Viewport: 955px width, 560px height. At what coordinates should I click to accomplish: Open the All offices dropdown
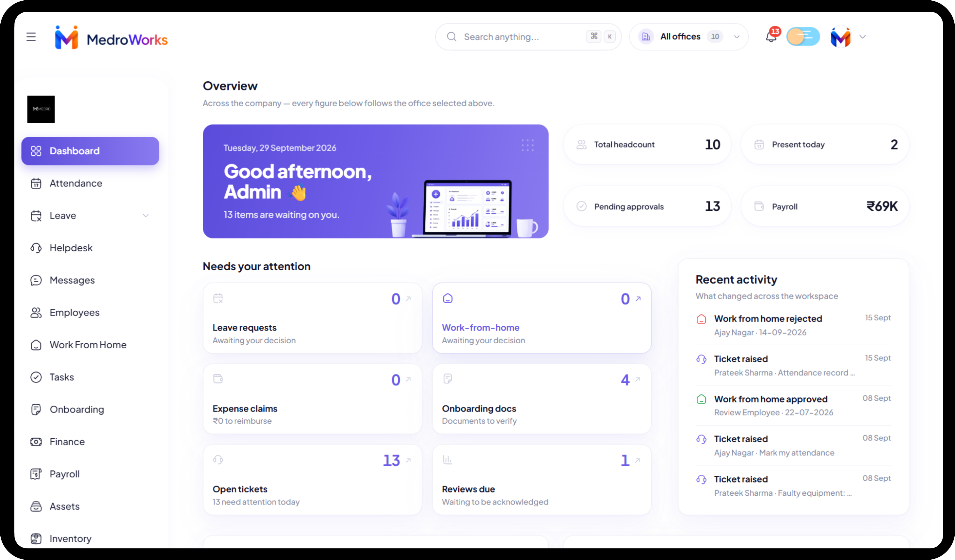coord(688,37)
